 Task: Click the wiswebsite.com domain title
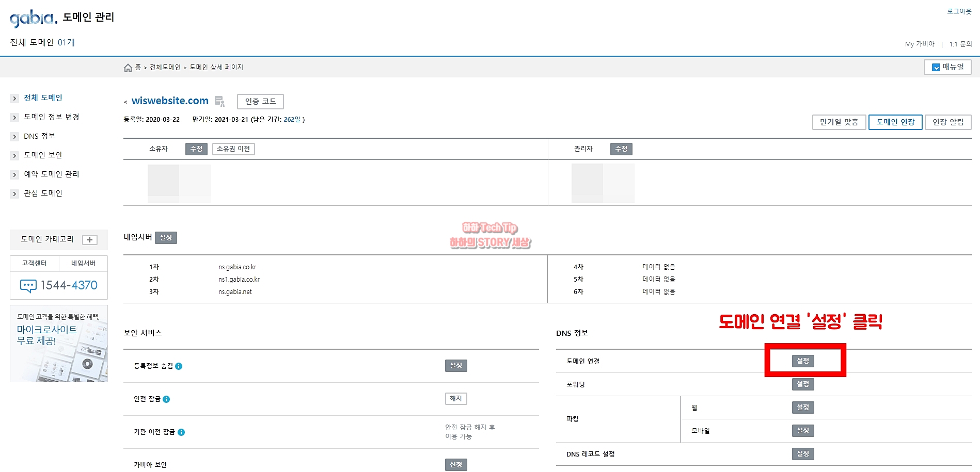170,101
